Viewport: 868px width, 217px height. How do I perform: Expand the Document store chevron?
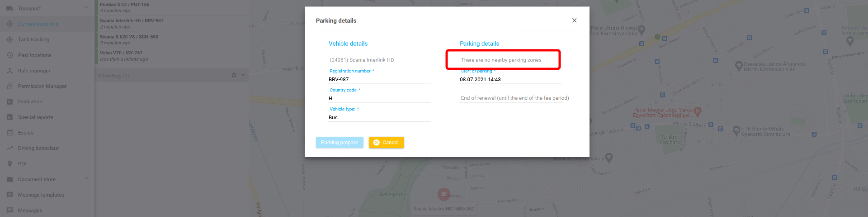point(86,178)
